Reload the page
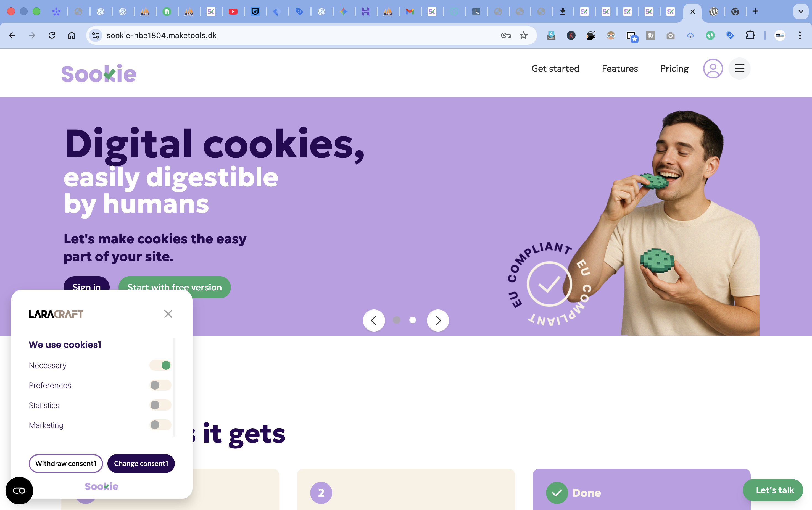The height and width of the screenshot is (510, 812). click(52, 35)
